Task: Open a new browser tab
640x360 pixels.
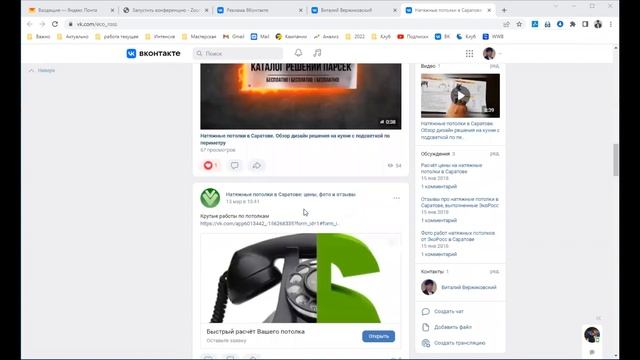Action: (504, 10)
